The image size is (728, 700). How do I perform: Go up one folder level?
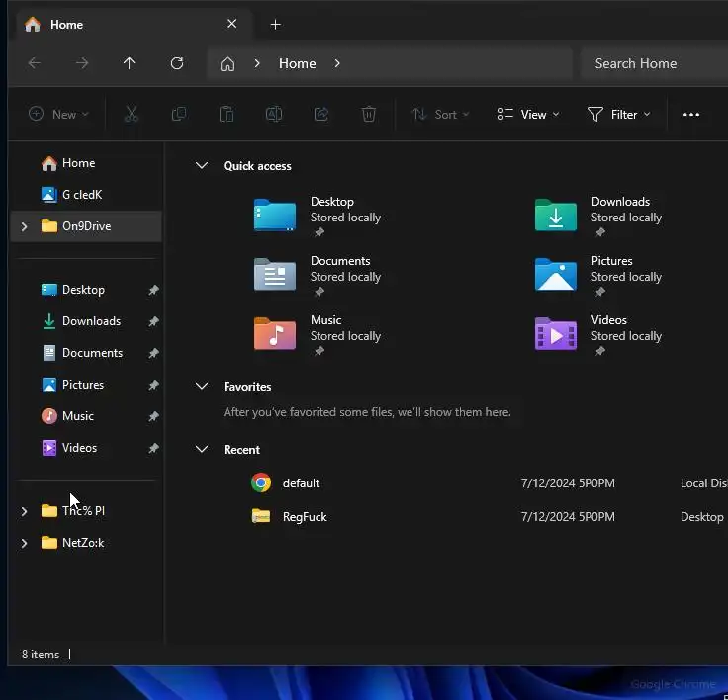[129, 63]
